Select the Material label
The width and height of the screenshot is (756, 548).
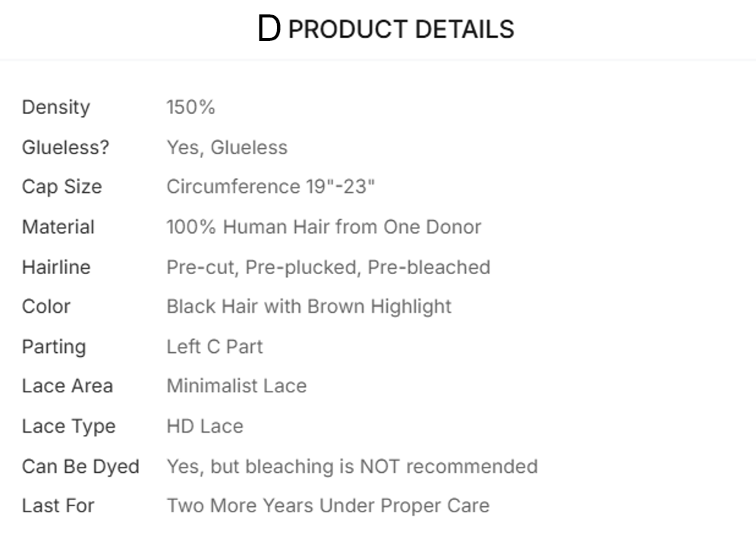tap(58, 227)
